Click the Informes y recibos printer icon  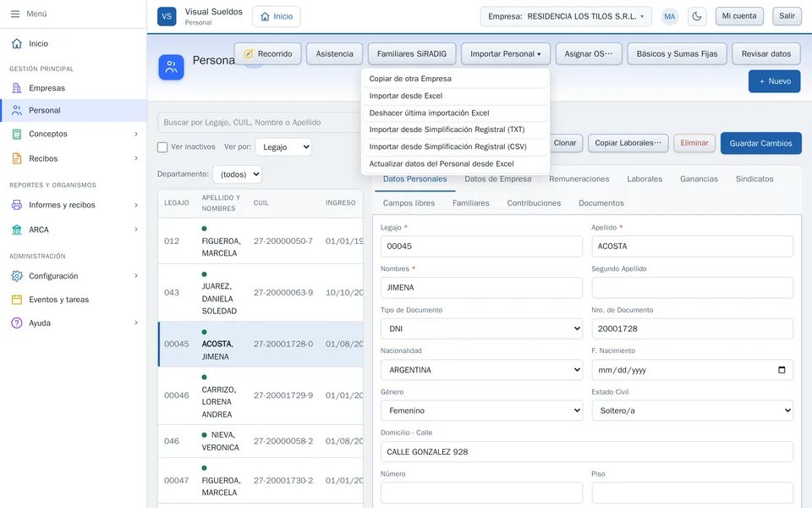point(17,205)
